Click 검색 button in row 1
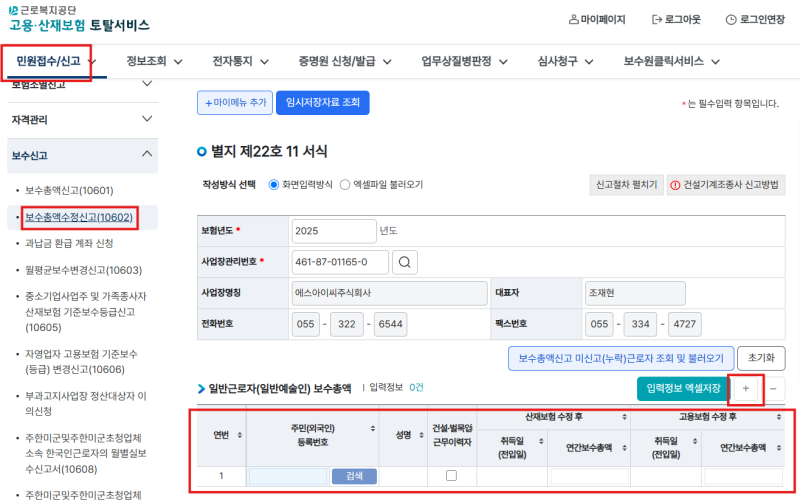 pyautogui.click(x=354, y=476)
